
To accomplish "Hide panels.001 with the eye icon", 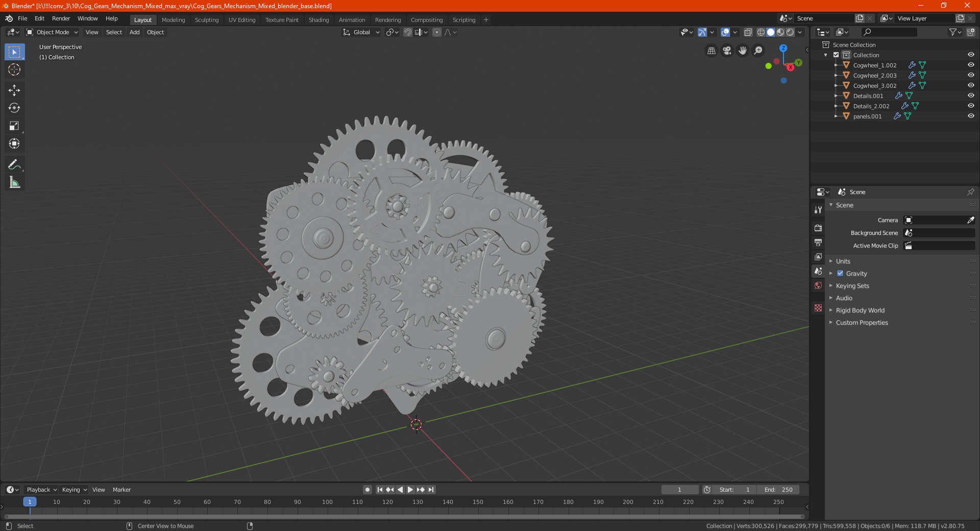I will [971, 116].
